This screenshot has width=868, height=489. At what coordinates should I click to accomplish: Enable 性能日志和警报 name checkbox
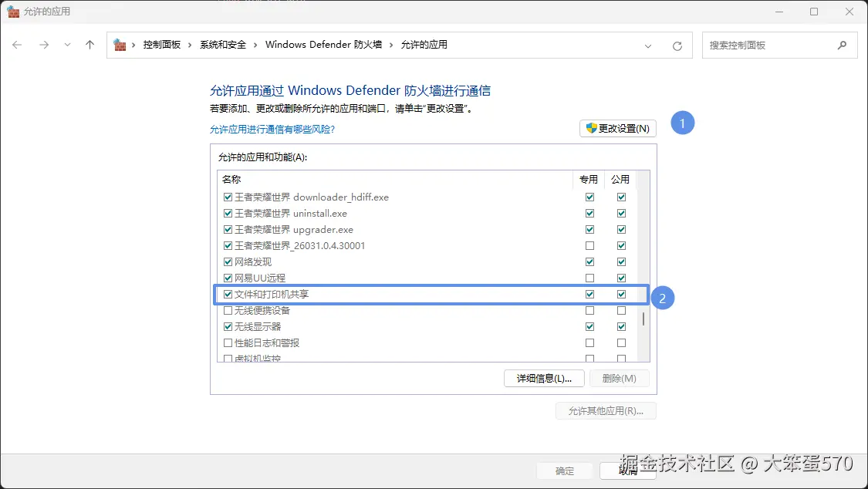coord(228,343)
